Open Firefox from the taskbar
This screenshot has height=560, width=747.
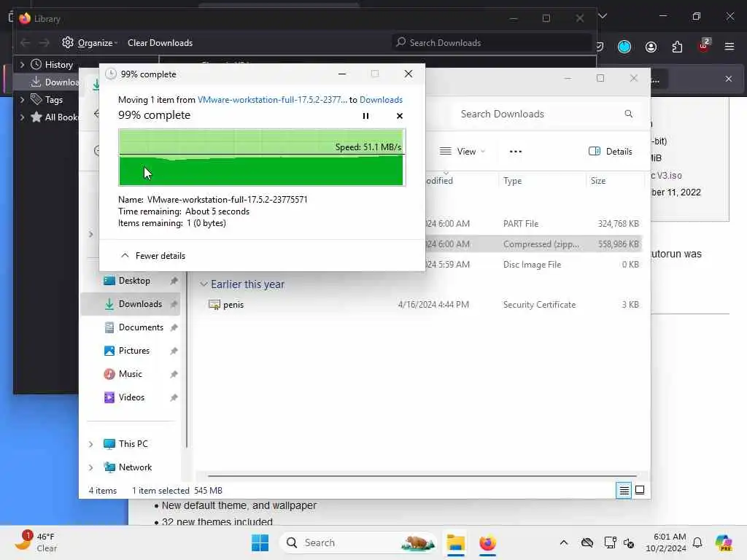[x=487, y=542]
